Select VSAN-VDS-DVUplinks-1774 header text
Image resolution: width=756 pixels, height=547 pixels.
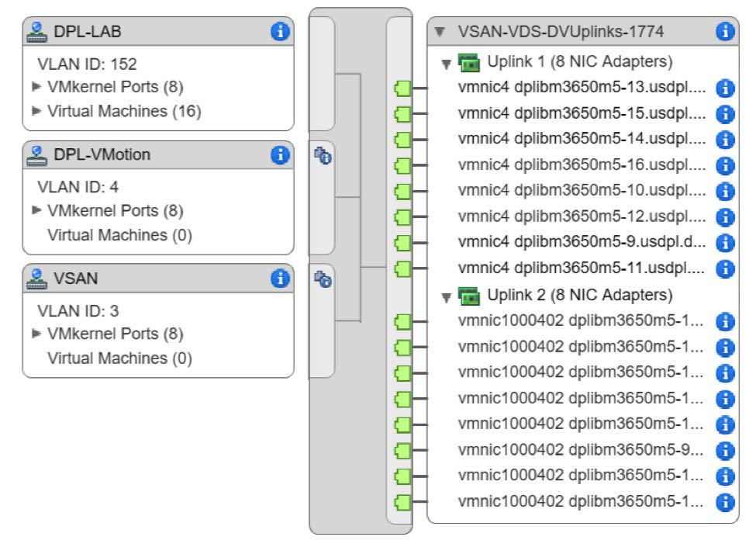[561, 32]
